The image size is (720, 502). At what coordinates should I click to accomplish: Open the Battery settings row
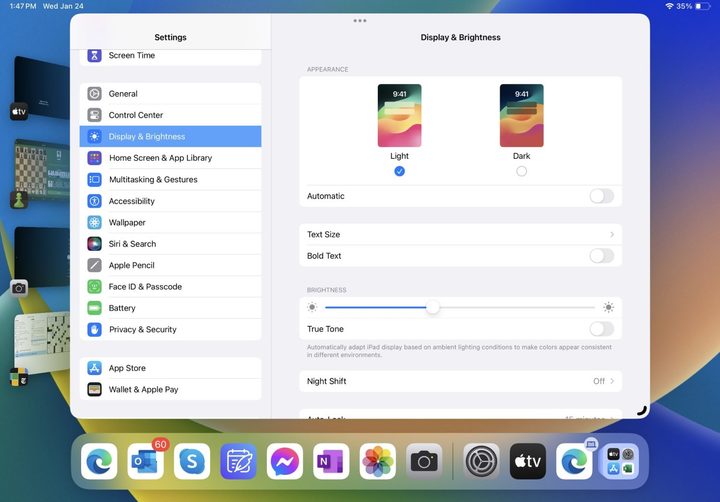pos(170,308)
